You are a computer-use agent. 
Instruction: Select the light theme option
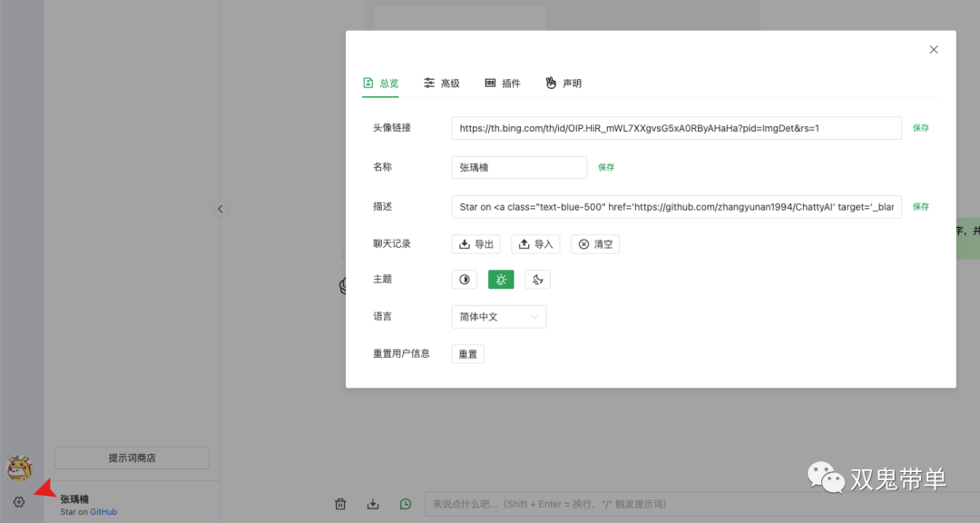[x=501, y=280]
